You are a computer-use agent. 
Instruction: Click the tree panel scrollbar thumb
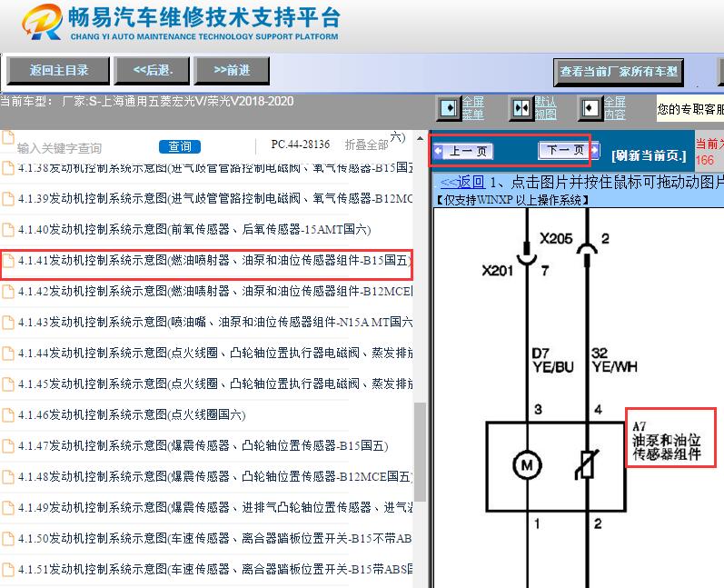point(420,452)
